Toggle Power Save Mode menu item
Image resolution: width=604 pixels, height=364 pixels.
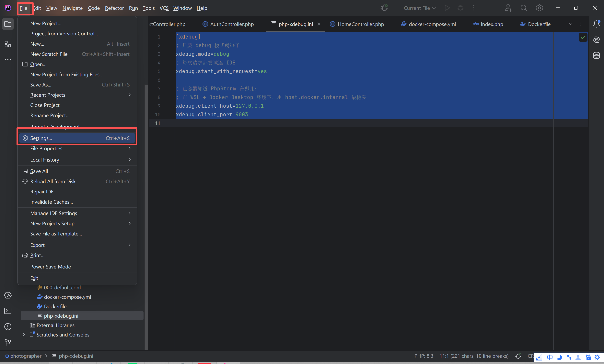click(x=51, y=267)
